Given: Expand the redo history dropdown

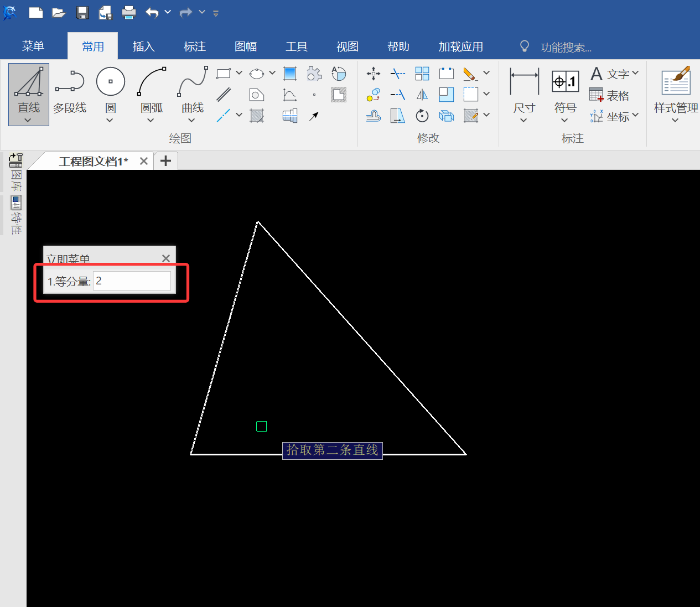Looking at the screenshot, I should (x=202, y=12).
